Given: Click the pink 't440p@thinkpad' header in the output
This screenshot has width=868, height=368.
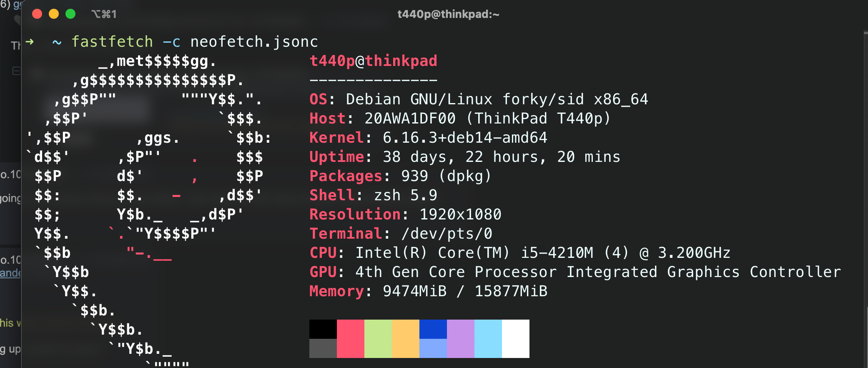Looking at the screenshot, I should (373, 61).
